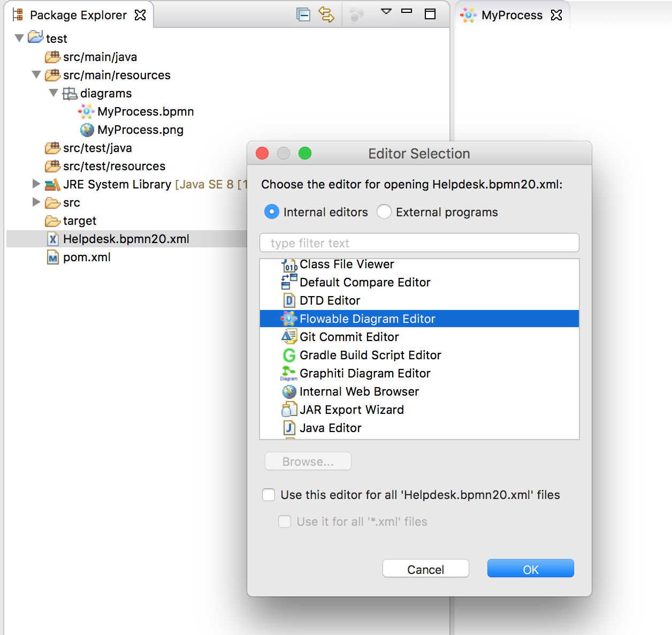Close Package Explorer tab via X
The height and width of the screenshot is (635, 672).
pos(140,15)
